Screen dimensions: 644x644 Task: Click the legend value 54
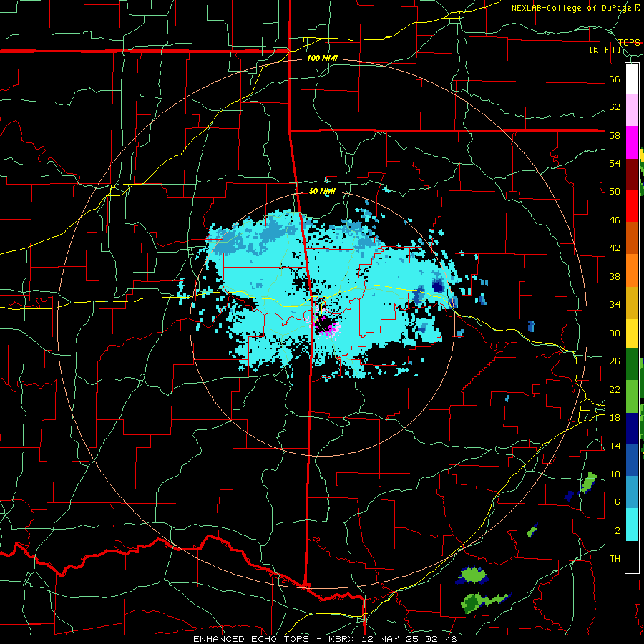pyautogui.click(x=615, y=163)
